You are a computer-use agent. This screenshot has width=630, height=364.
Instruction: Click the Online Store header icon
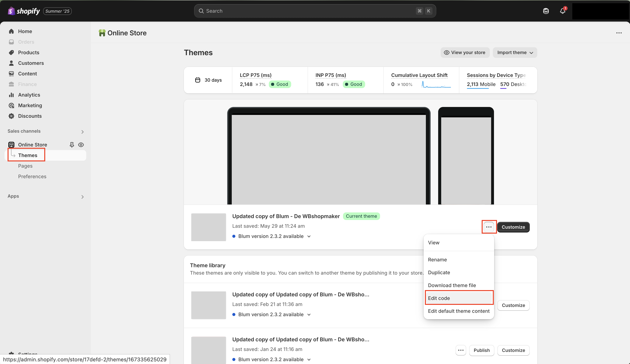click(102, 33)
